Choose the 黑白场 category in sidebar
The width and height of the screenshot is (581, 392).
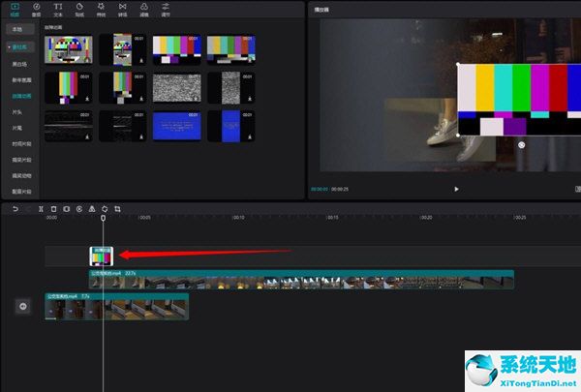pos(18,63)
